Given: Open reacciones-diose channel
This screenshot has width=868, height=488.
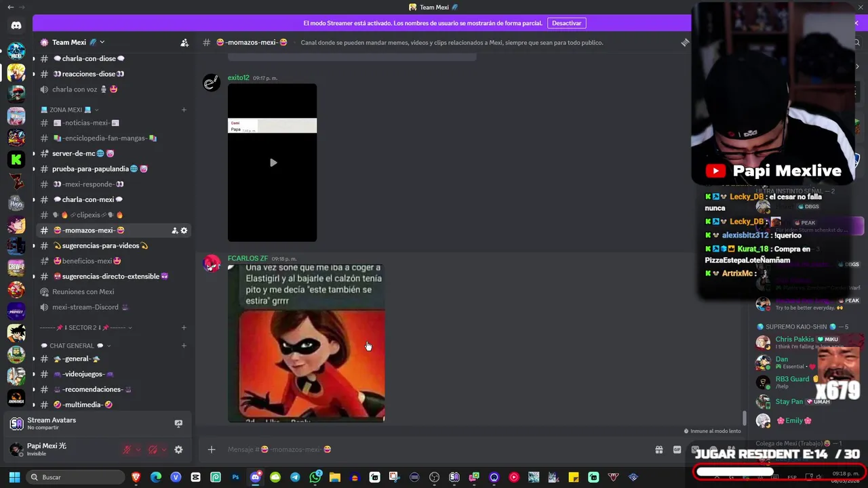Looking at the screenshot, I should point(113,74).
